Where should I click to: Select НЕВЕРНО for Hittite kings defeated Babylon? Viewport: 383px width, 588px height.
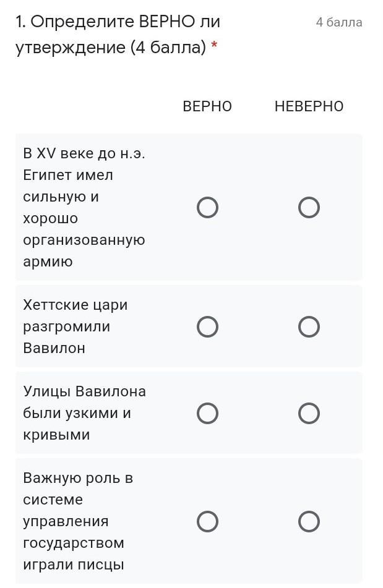click(x=309, y=326)
